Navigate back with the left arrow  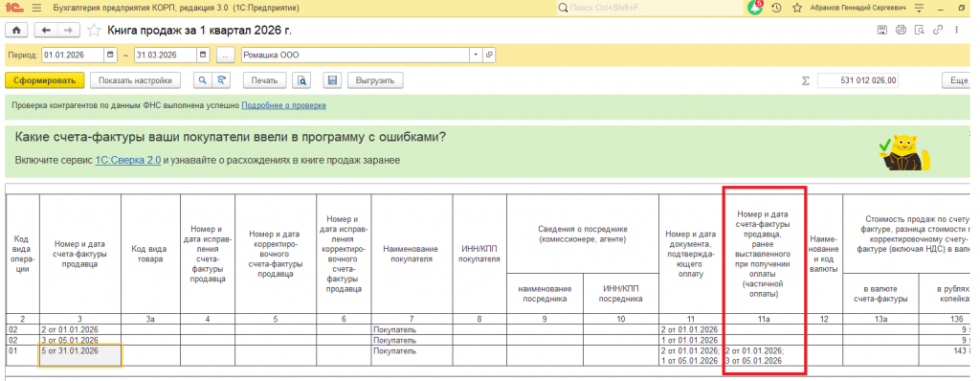pos(46,30)
